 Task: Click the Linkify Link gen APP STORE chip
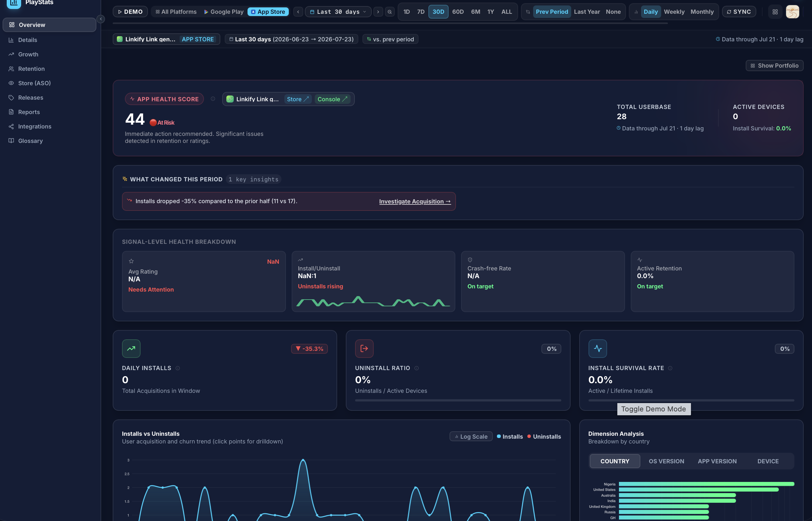pos(166,39)
